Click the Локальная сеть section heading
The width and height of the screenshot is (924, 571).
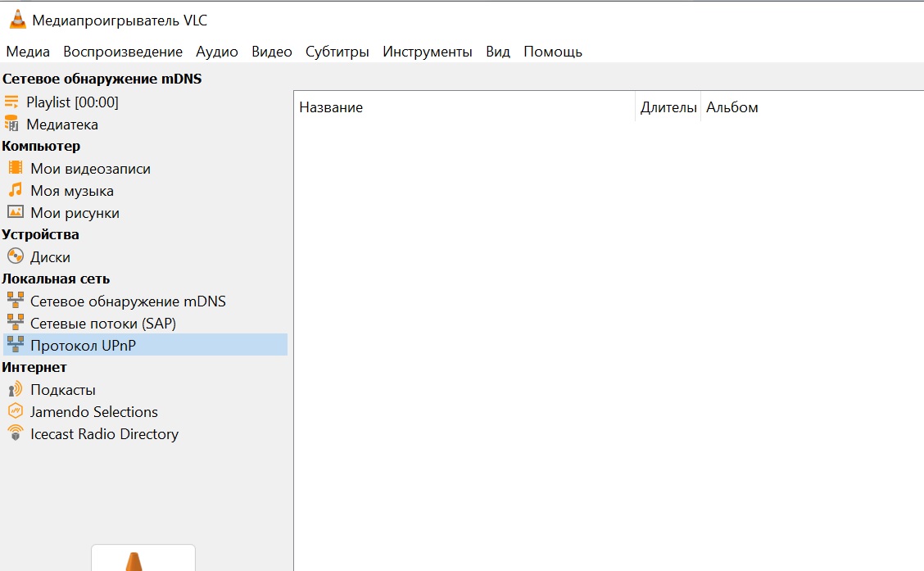(56, 279)
